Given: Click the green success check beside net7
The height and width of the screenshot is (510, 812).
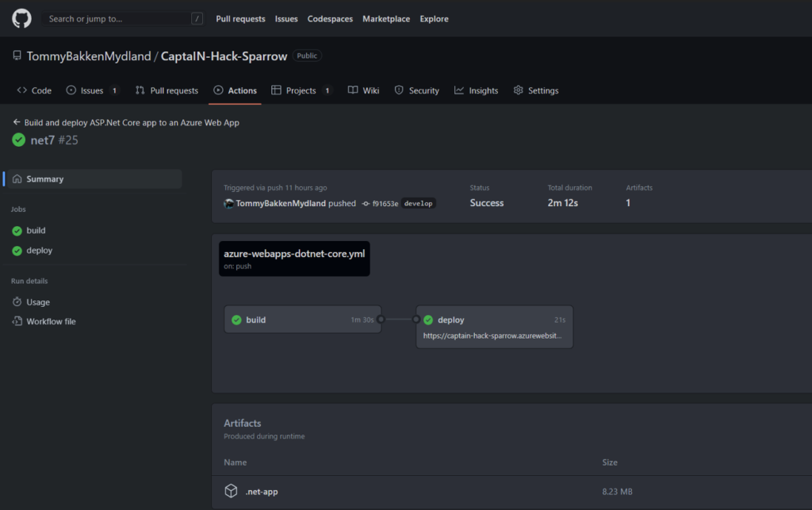Looking at the screenshot, I should [19, 140].
